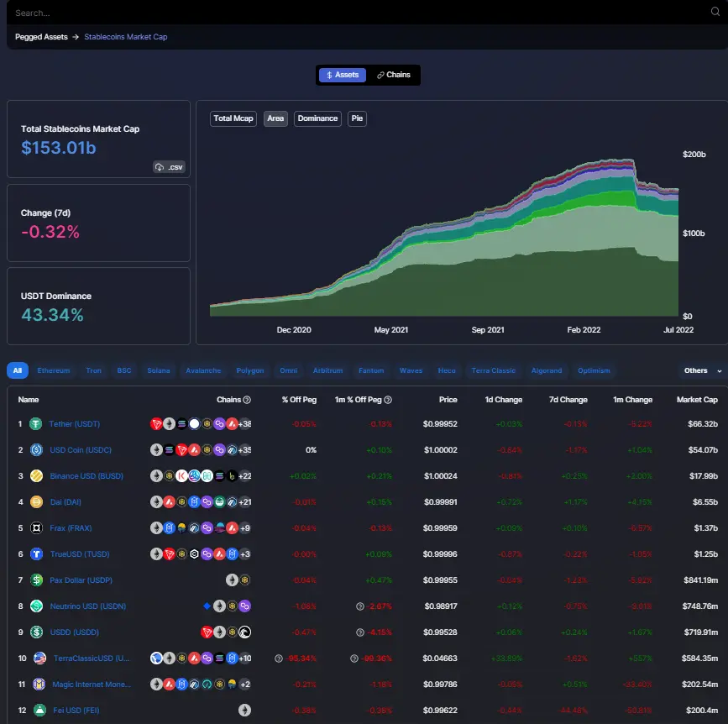This screenshot has height=724, width=728.
Task: Click the question icon next to Neutrino -2.67%
Action: coord(360,606)
